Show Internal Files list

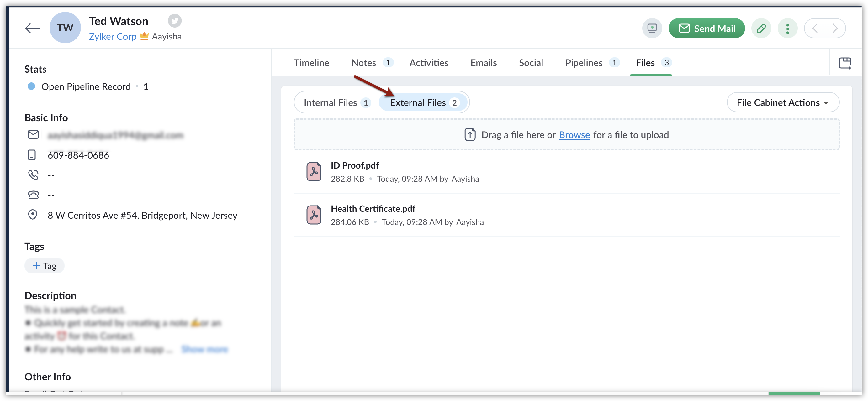pyautogui.click(x=337, y=102)
